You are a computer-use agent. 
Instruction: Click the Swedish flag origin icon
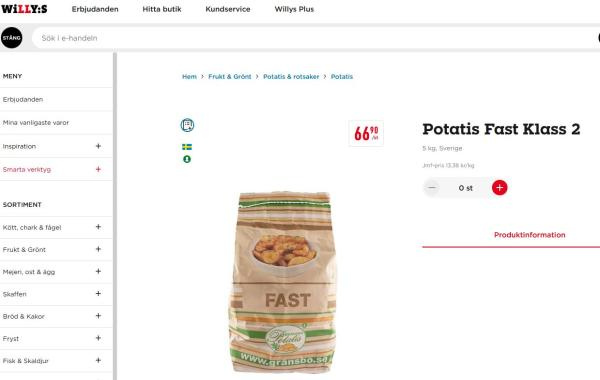tap(187, 147)
